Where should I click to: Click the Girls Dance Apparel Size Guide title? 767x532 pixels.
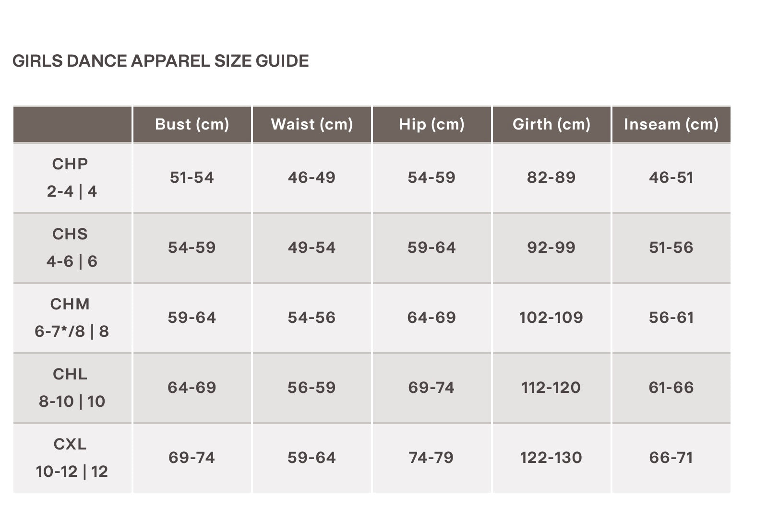pos(160,61)
